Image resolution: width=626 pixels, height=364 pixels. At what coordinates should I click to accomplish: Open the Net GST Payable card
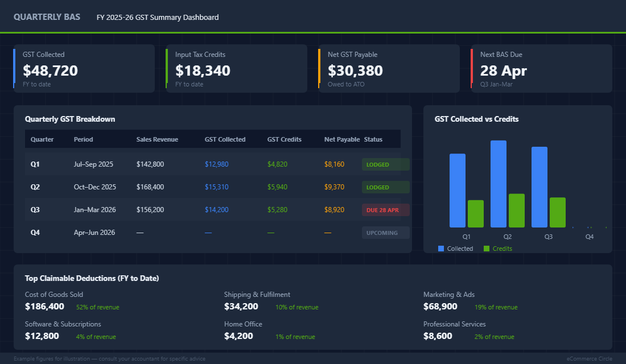point(389,68)
